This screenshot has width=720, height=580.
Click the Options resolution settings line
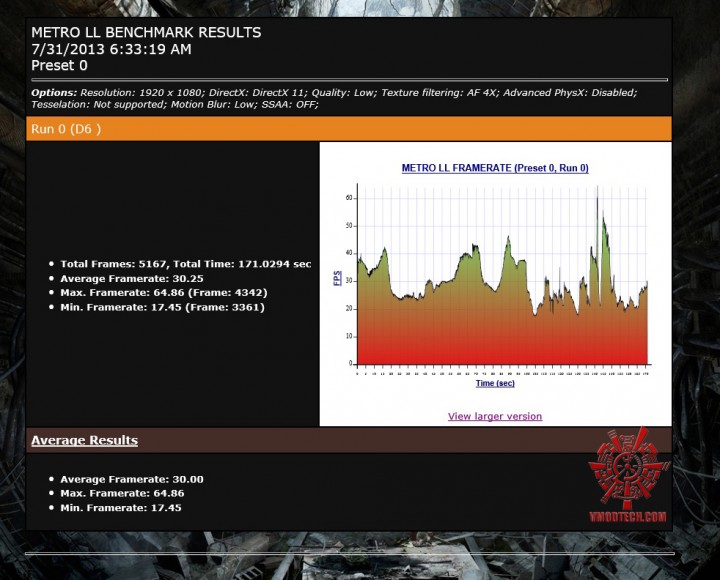tap(334, 92)
